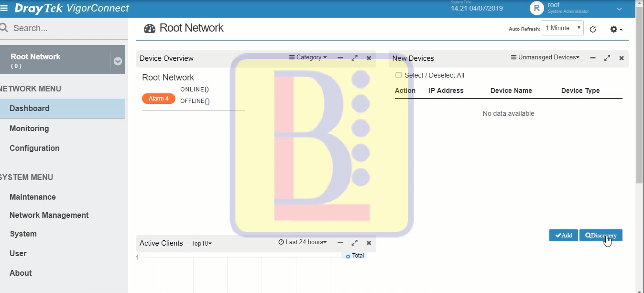
Task: Open the Auto Refresh interval dropdown
Action: 562,28
